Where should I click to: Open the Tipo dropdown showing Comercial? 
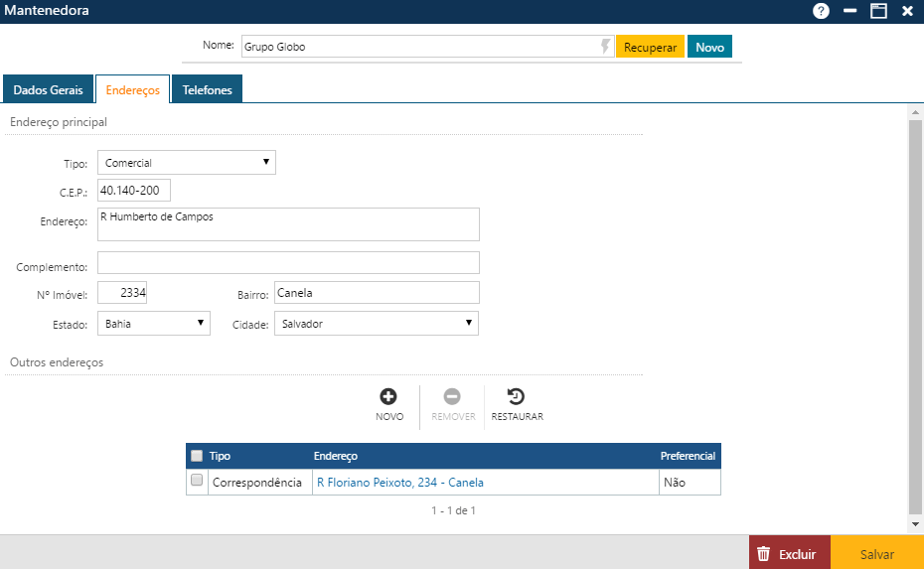(187, 162)
